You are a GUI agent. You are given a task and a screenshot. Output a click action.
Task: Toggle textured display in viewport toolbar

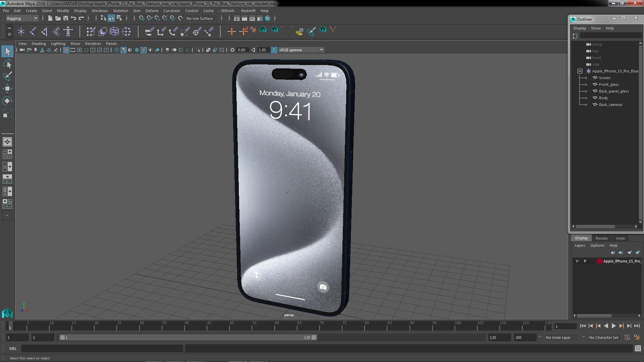pyautogui.click(x=144, y=50)
